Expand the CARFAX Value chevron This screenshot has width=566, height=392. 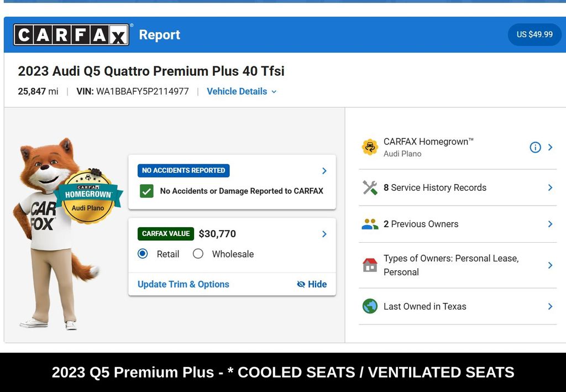tap(324, 234)
